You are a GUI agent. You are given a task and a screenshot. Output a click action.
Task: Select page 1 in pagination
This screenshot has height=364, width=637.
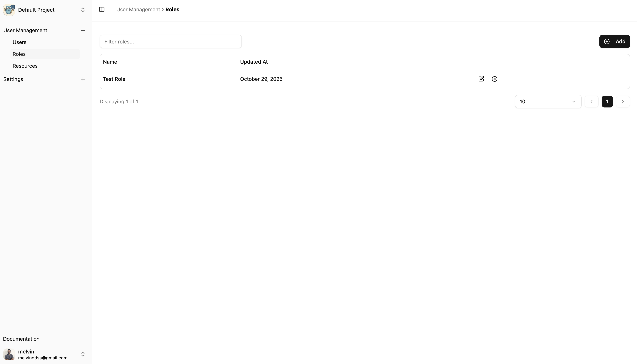click(607, 102)
